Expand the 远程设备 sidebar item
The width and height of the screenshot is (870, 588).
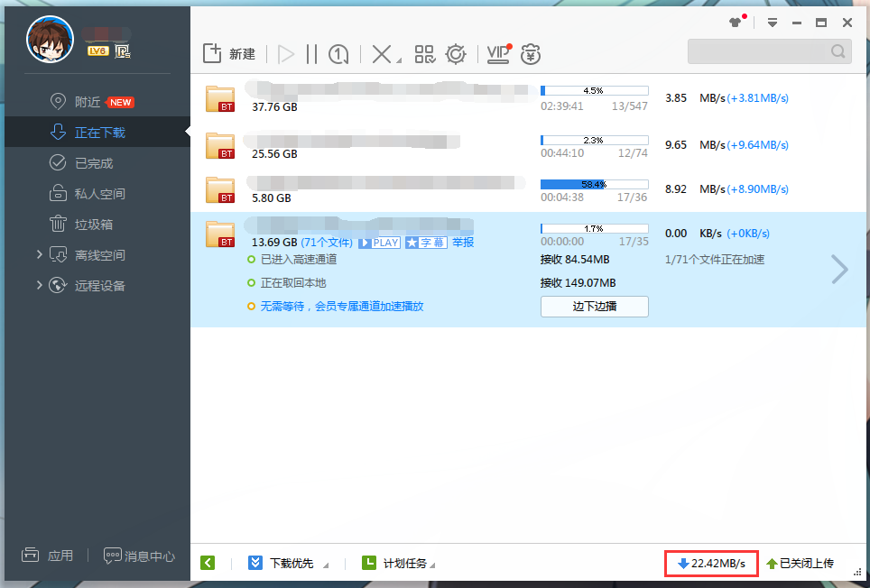pyautogui.click(x=40, y=286)
